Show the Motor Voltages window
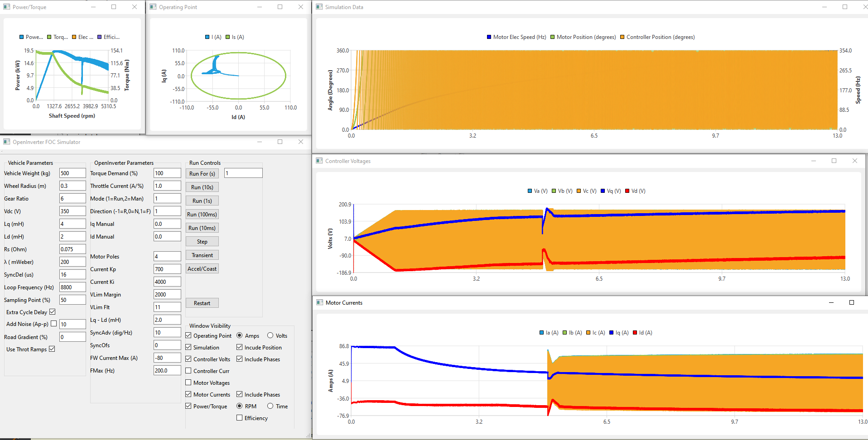 188,383
